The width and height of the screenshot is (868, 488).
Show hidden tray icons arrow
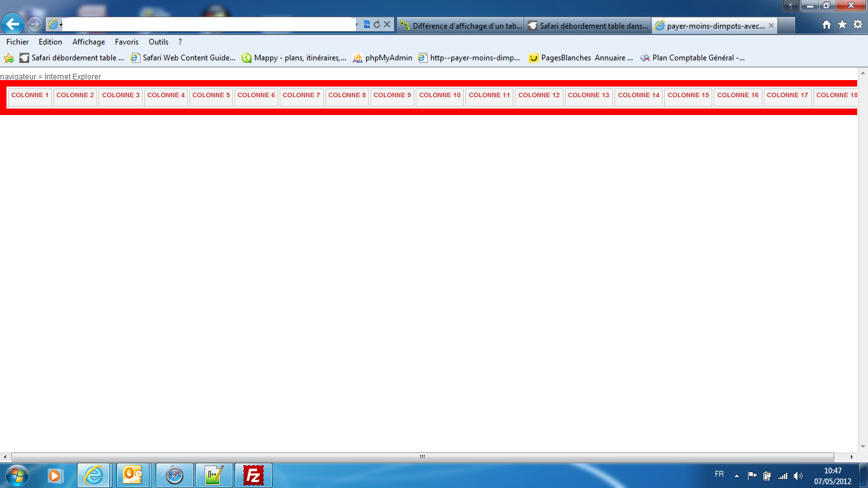[736, 475]
